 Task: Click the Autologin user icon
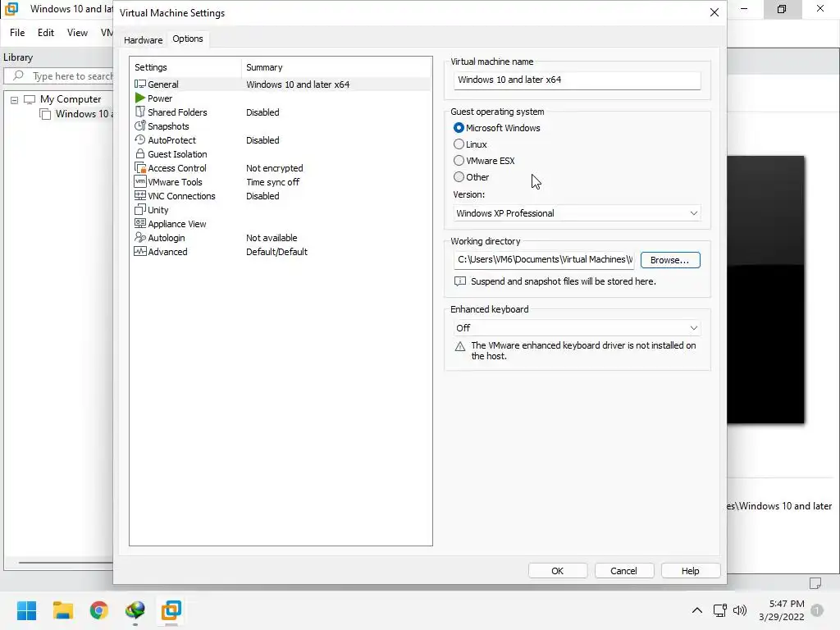pos(139,237)
